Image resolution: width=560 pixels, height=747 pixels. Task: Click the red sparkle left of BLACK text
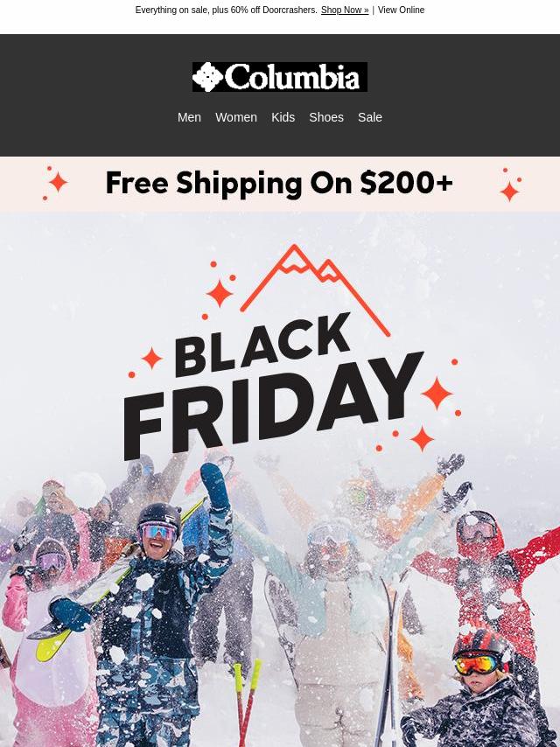pyautogui.click(x=151, y=359)
